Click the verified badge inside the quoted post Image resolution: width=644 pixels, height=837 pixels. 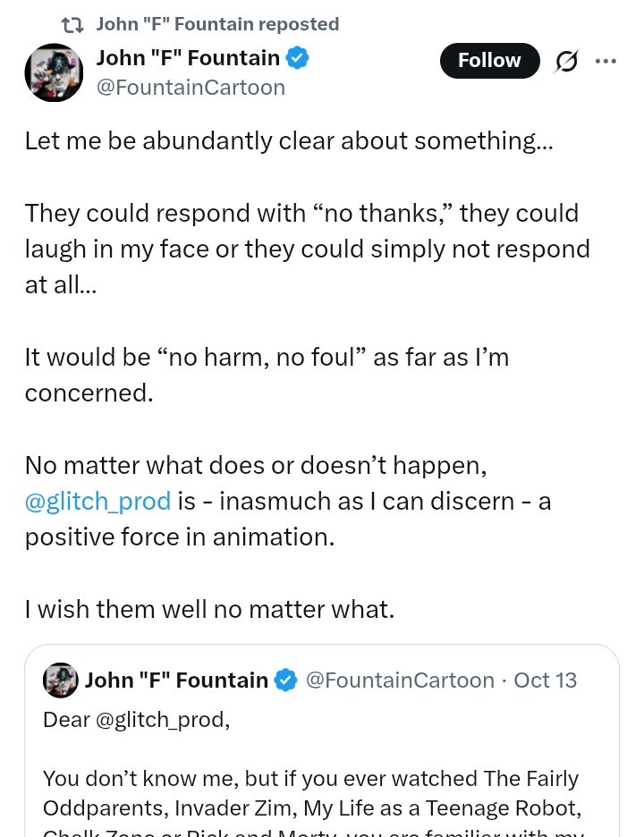(x=285, y=681)
